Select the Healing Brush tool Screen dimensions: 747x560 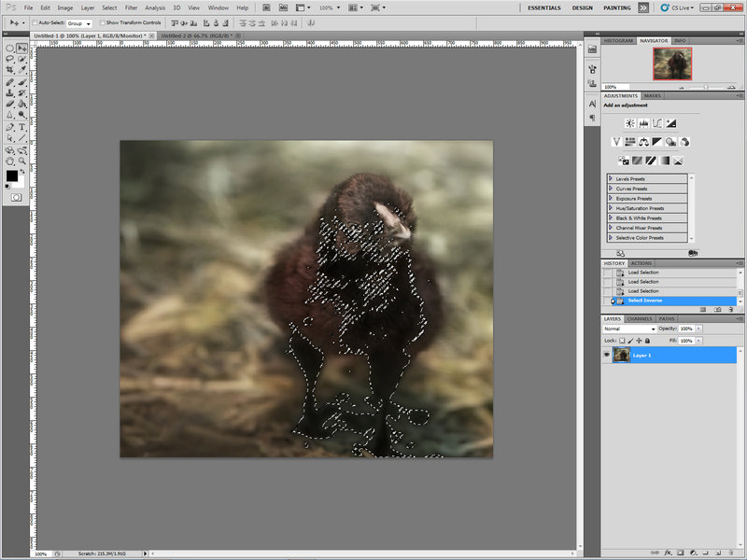tap(9, 82)
